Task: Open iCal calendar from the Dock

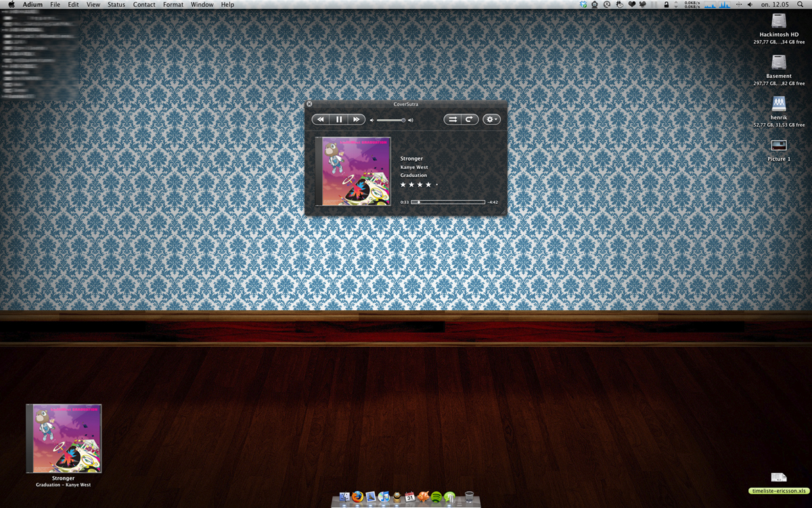Action: [x=410, y=497]
